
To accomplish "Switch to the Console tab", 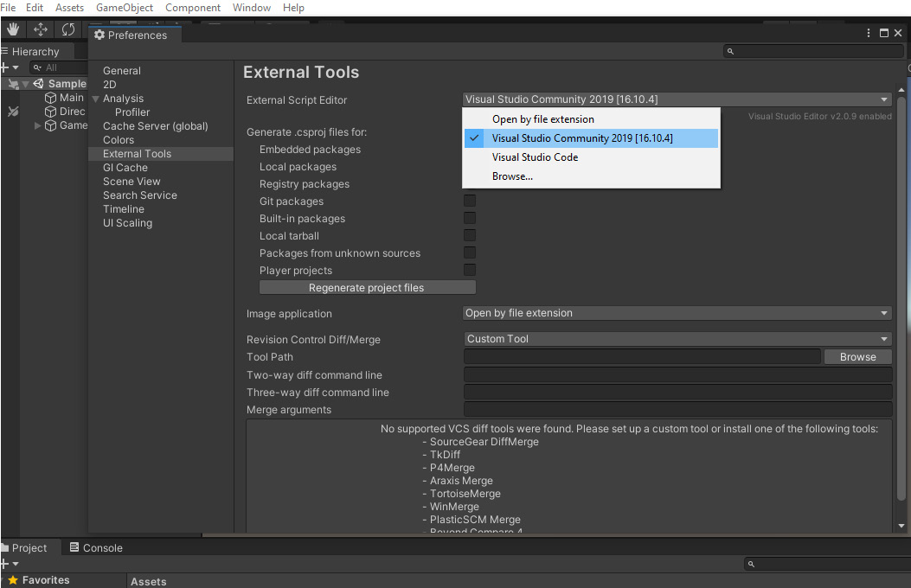I will pos(96,548).
